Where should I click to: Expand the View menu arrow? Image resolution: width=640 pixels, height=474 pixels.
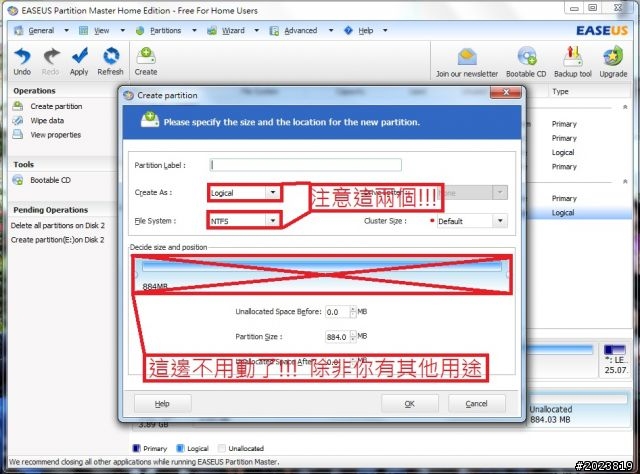(x=122, y=31)
